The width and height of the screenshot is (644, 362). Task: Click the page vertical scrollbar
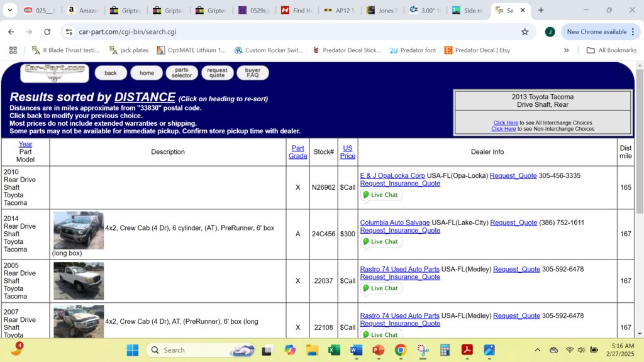pyautogui.click(x=640, y=141)
